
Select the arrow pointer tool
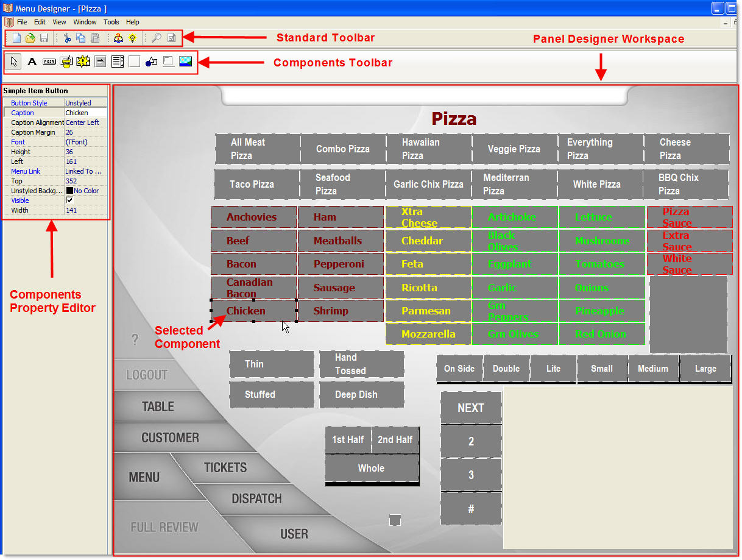(x=15, y=62)
